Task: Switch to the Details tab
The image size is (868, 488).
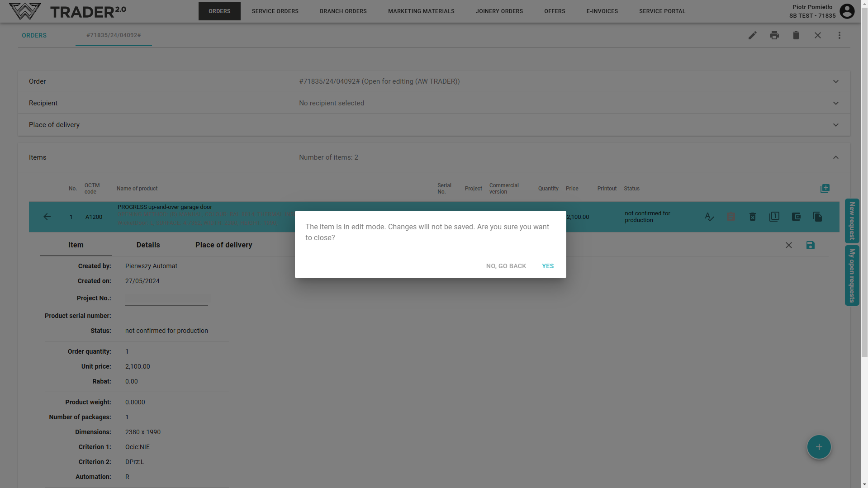Action: pos(148,245)
